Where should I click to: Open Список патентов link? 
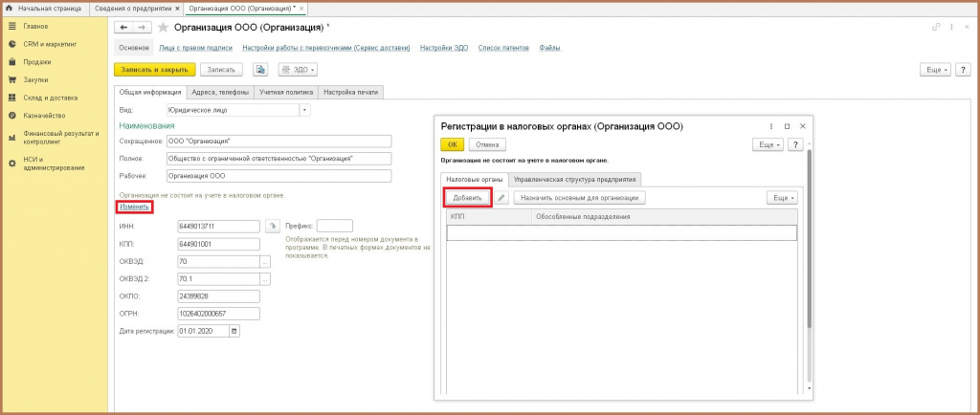click(x=503, y=48)
